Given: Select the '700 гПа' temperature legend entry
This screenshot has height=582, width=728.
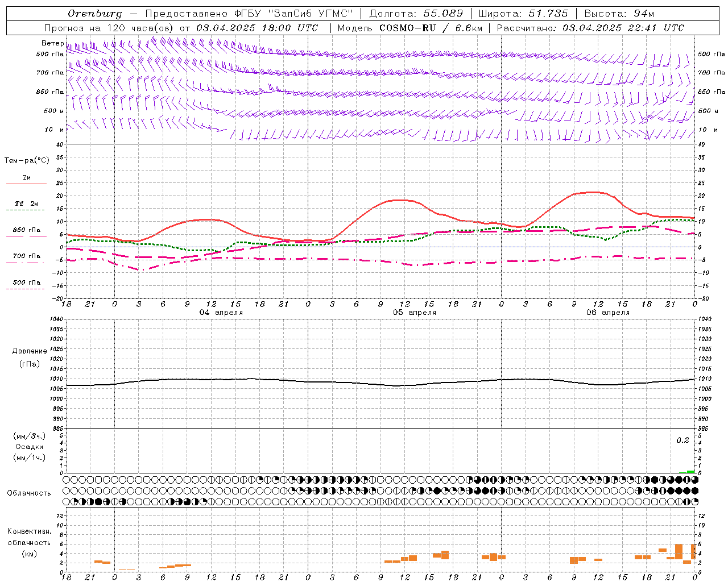Looking at the screenshot, I should [x=26, y=256].
